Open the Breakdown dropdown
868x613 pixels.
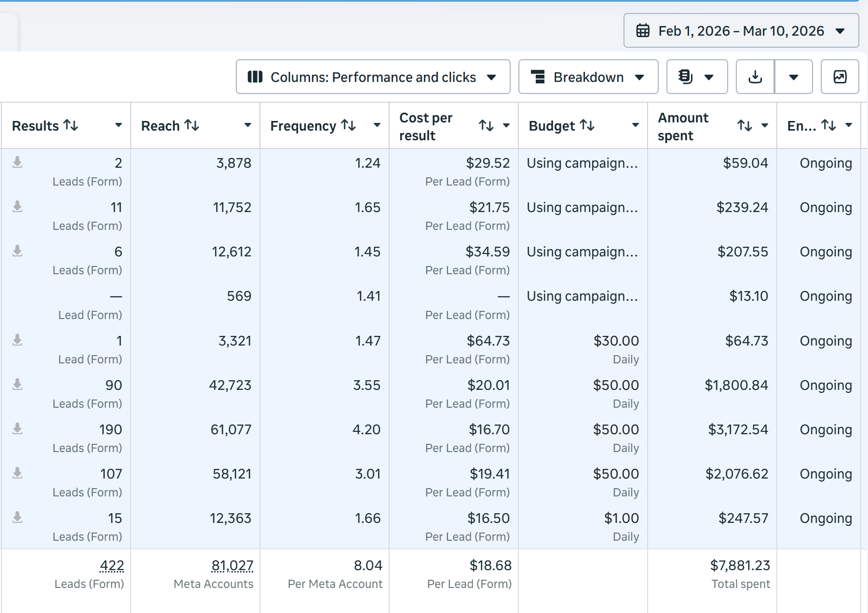coord(588,77)
